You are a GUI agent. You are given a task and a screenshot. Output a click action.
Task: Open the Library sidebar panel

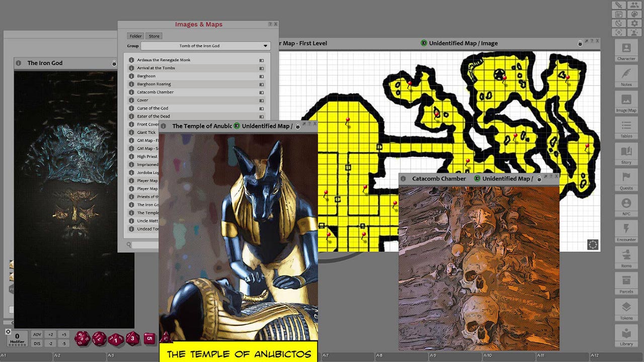[626, 338]
